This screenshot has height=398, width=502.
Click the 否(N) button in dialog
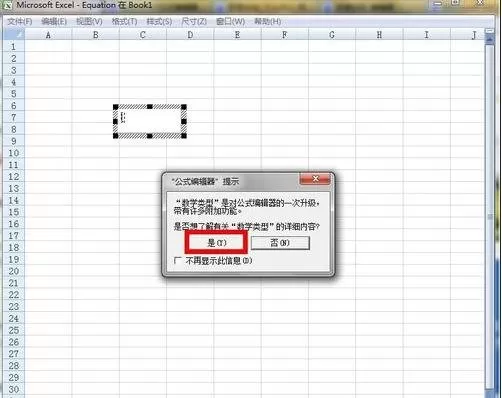280,243
